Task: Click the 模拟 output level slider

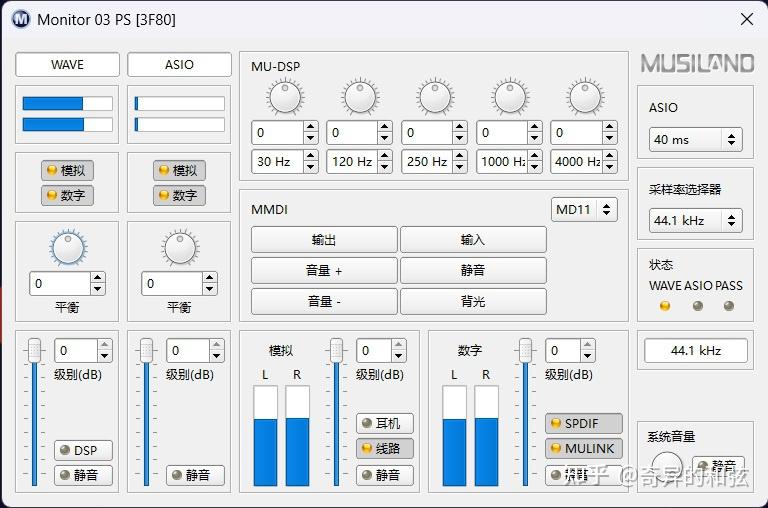Action: point(336,411)
